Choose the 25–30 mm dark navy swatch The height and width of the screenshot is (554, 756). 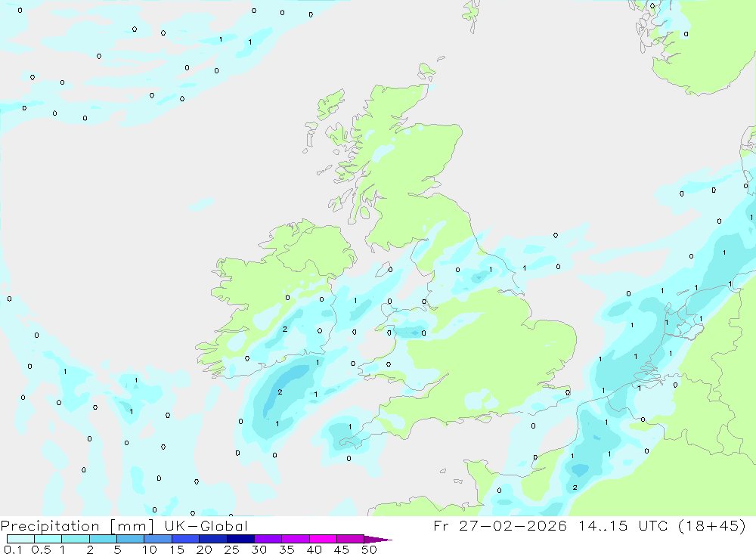240,539
